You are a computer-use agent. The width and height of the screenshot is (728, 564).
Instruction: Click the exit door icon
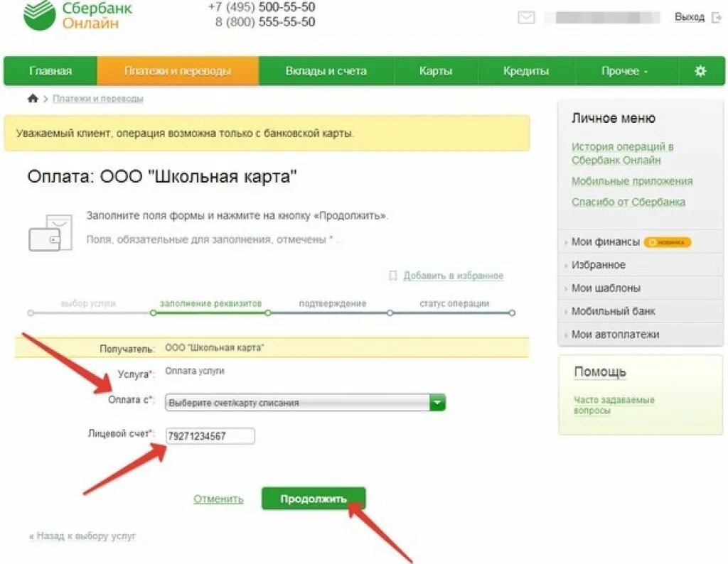coord(717,17)
